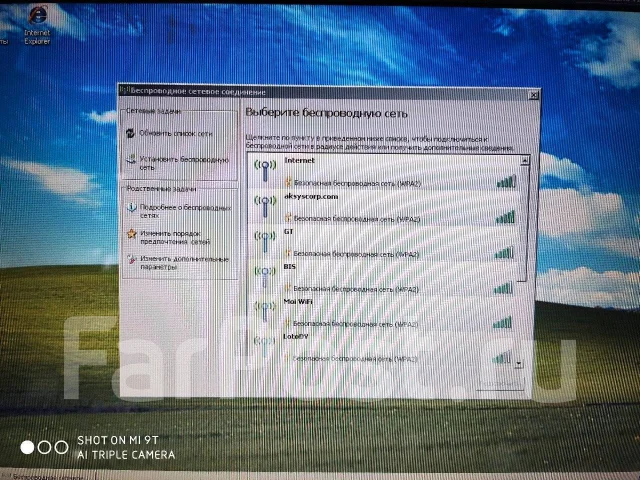This screenshot has width=640, height=480.
Task: Click antenna icon of GT network
Action: coord(265,242)
